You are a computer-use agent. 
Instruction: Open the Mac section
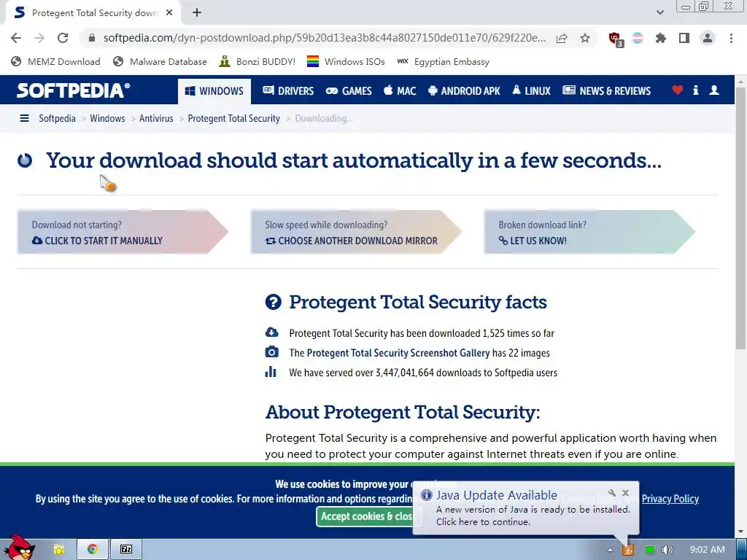pyautogui.click(x=400, y=91)
